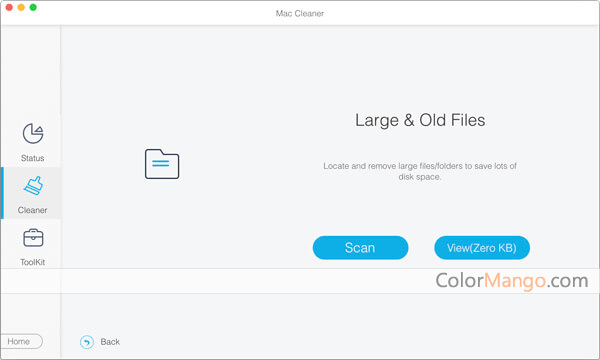Open the Status pie chart icon
Image resolution: width=600 pixels, height=360 pixels.
click(x=33, y=133)
